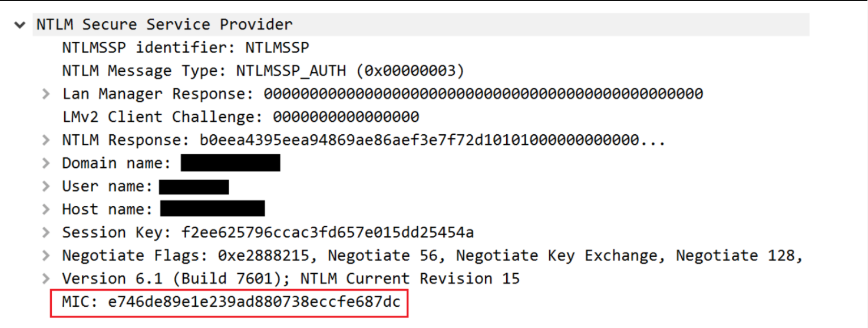
Task: Expand the Version 6.1 field
Action: (47, 279)
